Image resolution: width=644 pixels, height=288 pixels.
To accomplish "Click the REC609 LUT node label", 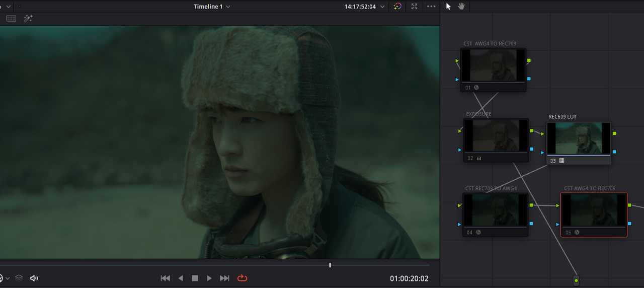I will (562, 117).
